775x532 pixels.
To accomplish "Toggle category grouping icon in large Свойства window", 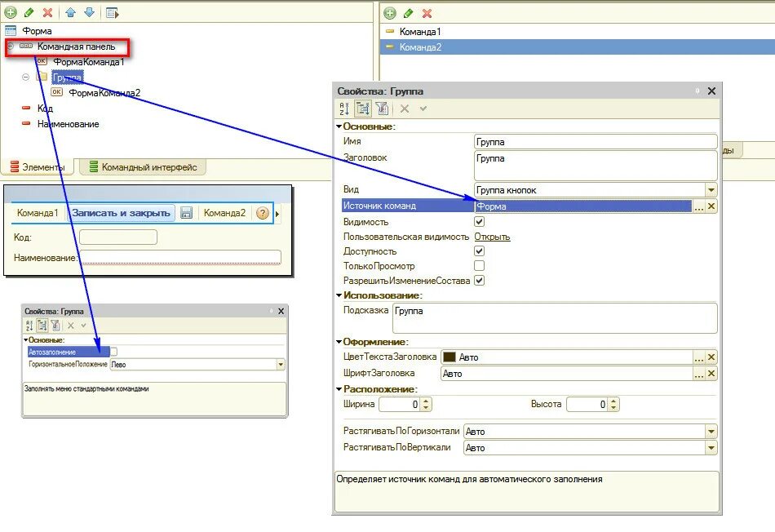I will [x=363, y=109].
